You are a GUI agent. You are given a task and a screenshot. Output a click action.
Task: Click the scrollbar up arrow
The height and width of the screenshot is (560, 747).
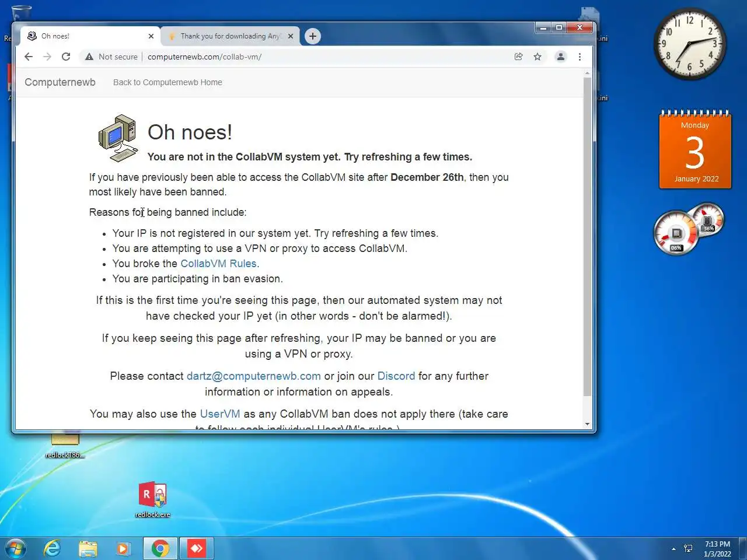pyautogui.click(x=587, y=73)
